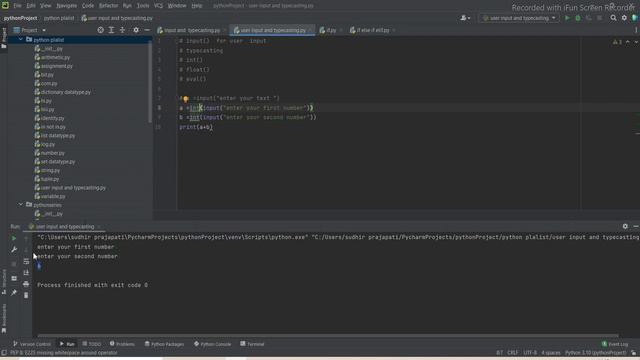Click the tool windows quick-access icon in status bar
This screenshot has width=640, height=360.
[4, 353]
